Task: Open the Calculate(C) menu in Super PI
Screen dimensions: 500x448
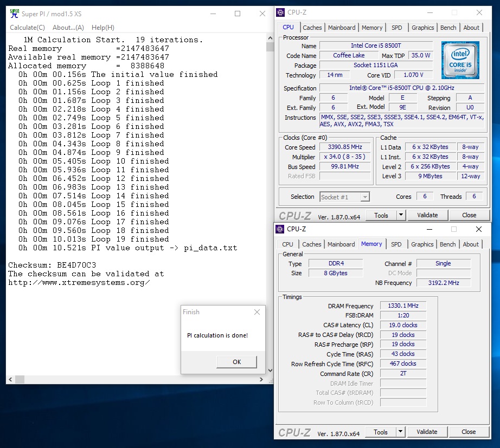Action: 27,28
